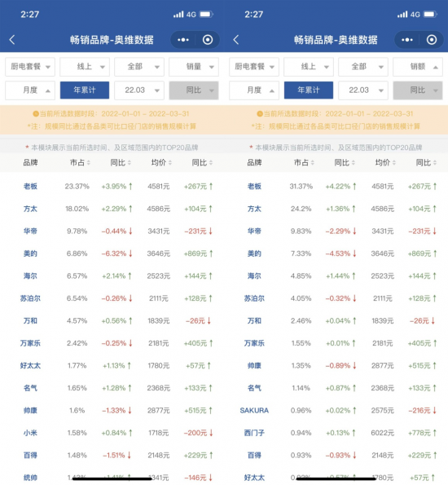Select the 销量 metric dropdown on left
Viewport: 448px width, 485px height.
point(194,67)
